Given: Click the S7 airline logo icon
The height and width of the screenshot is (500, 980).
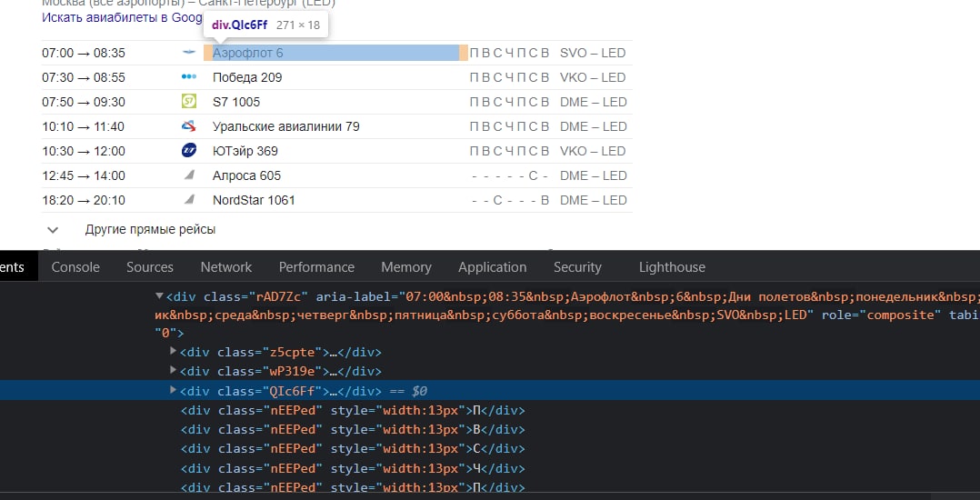Looking at the screenshot, I should coord(189,101).
